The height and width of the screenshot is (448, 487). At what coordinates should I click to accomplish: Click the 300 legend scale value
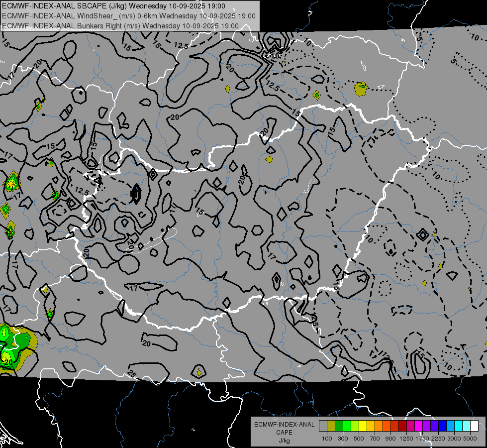coord(343,439)
